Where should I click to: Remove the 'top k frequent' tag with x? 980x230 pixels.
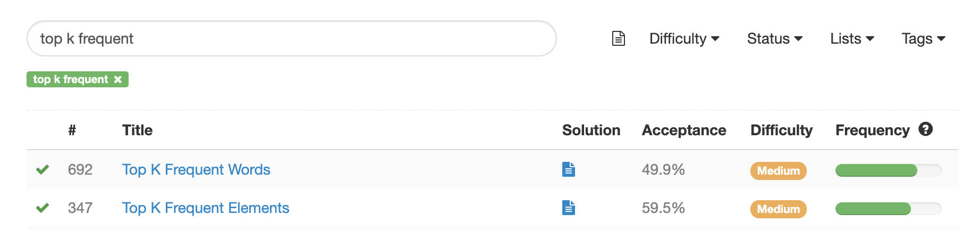[x=118, y=79]
